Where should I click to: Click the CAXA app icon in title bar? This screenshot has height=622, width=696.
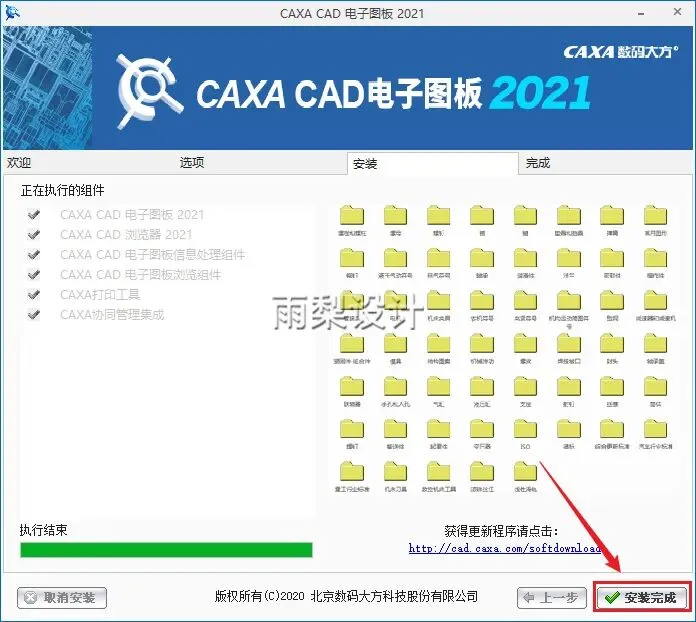point(12,13)
